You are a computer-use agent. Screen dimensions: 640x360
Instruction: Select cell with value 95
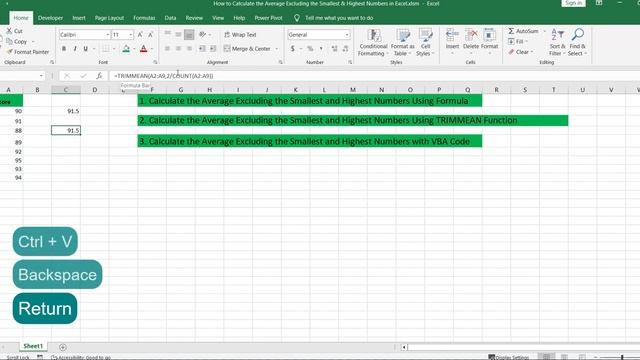tap(11, 160)
